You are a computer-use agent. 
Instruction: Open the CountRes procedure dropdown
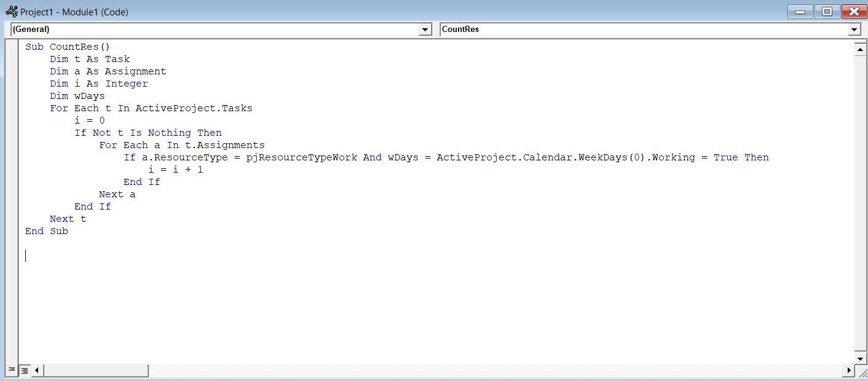pyautogui.click(x=854, y=29)
